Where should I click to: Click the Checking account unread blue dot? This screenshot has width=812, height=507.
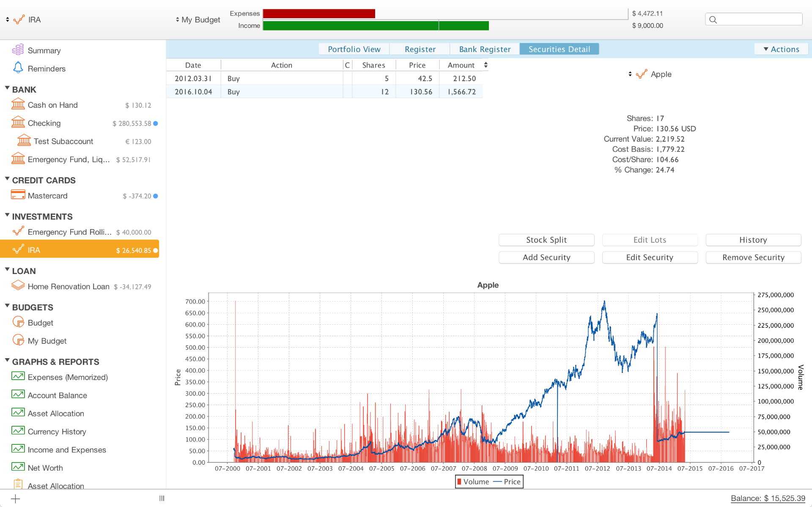coord(156,123)
